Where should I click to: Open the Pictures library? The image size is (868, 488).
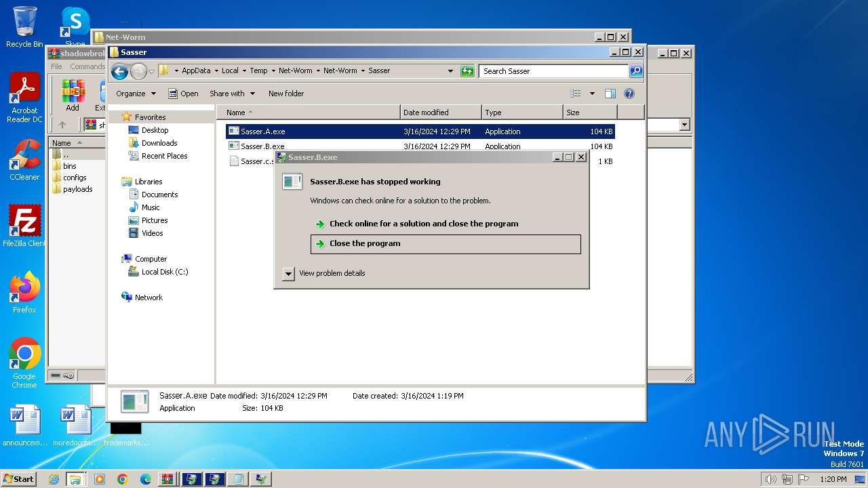pyautogui.click(x=155, y=220)
